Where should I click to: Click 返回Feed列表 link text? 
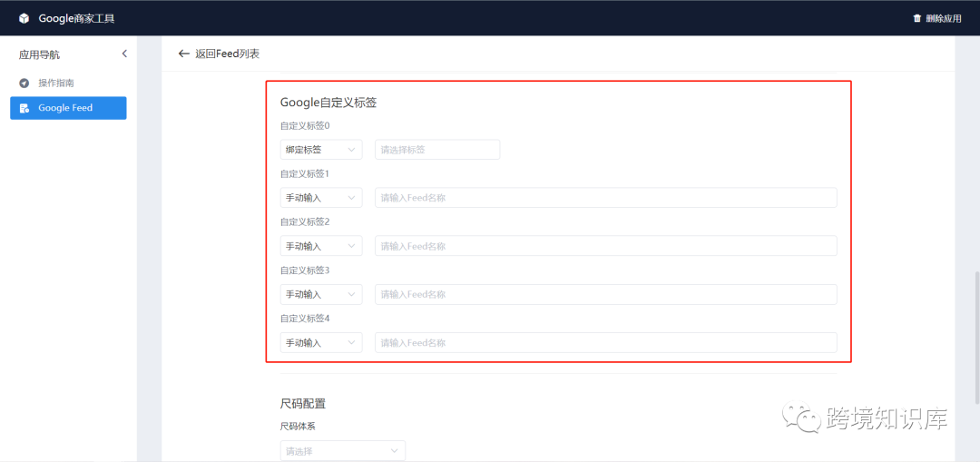227,54
